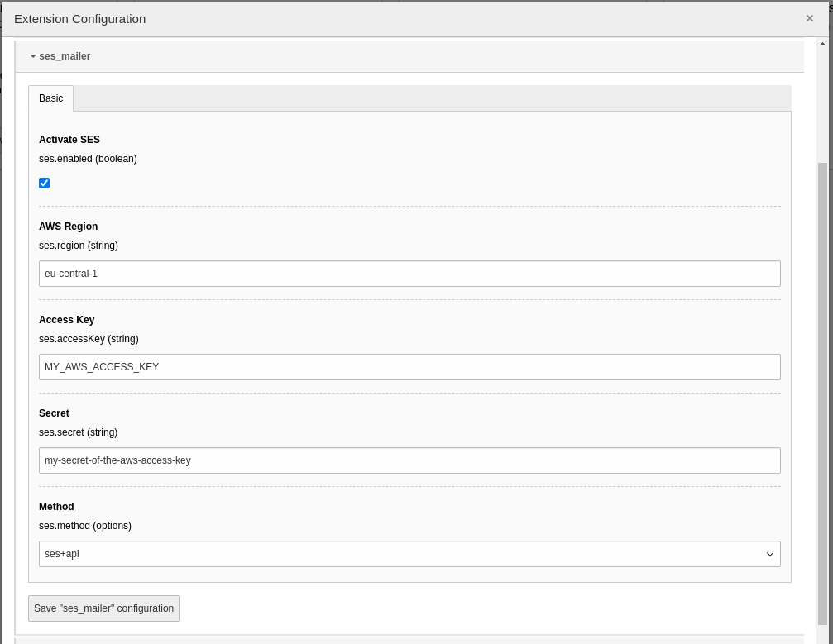833x644 pixels.
Task: Click into the Secret input field
Action: point(409,460)
